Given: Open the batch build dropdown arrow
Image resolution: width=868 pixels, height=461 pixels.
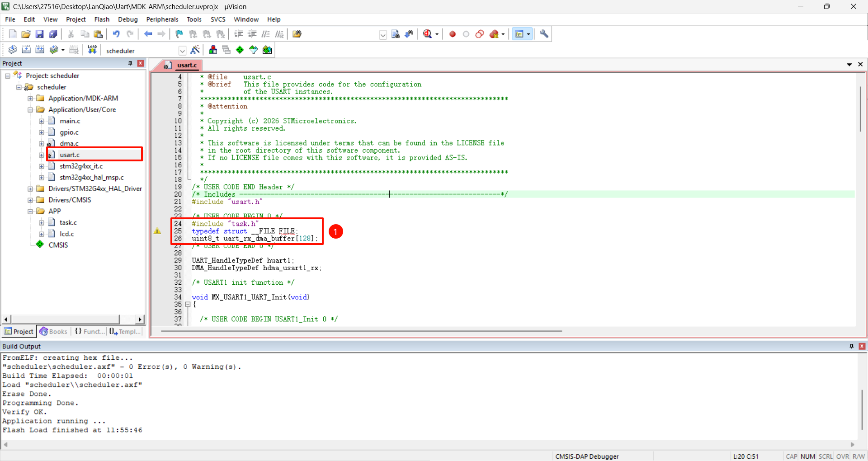Looking at the screenshot, I should (x=63, y=50).
